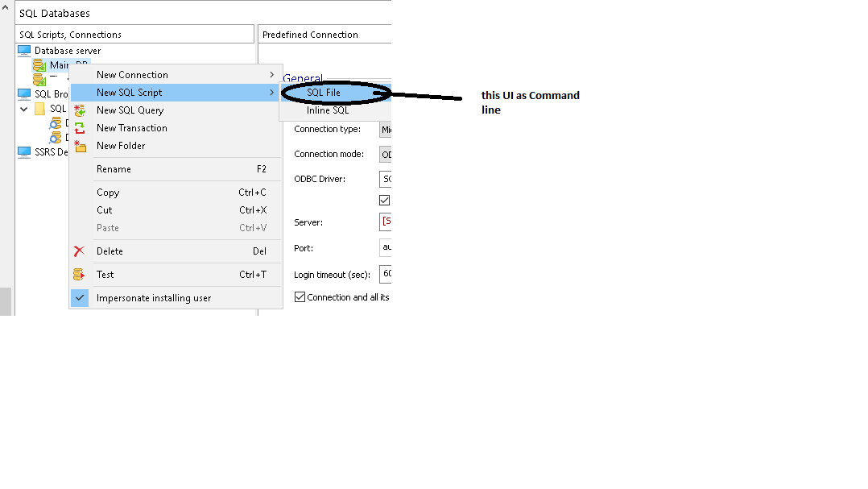Collapse the SQL folder tree node
This screenshot has height=489, width=868.
23,109
